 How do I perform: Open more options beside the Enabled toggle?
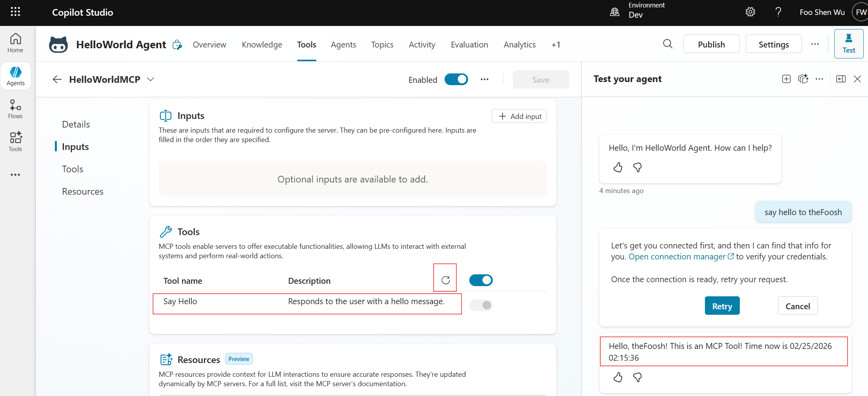tap(485, 79)
